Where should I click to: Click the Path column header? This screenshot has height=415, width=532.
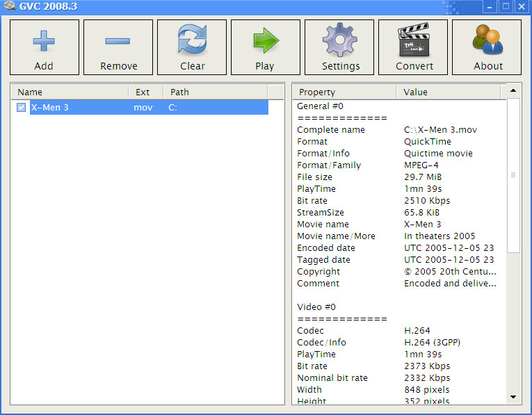coord(216,92)
